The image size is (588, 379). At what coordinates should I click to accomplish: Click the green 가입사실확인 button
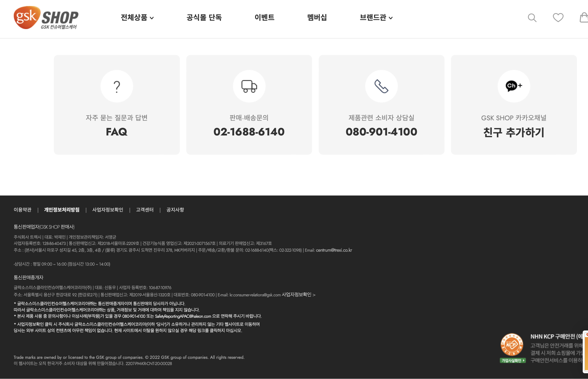coord(513,361)
